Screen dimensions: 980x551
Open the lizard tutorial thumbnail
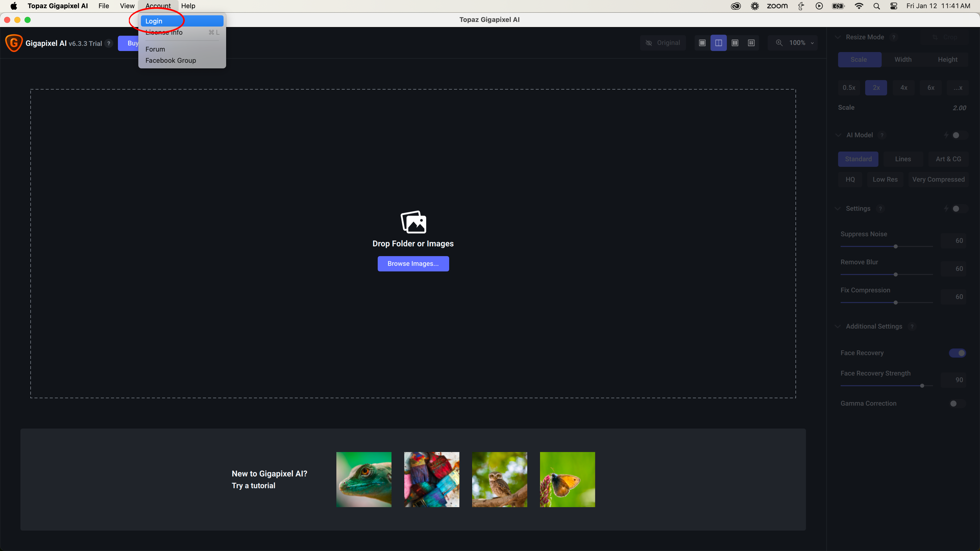pyautogui.click(x=363, y=479)
